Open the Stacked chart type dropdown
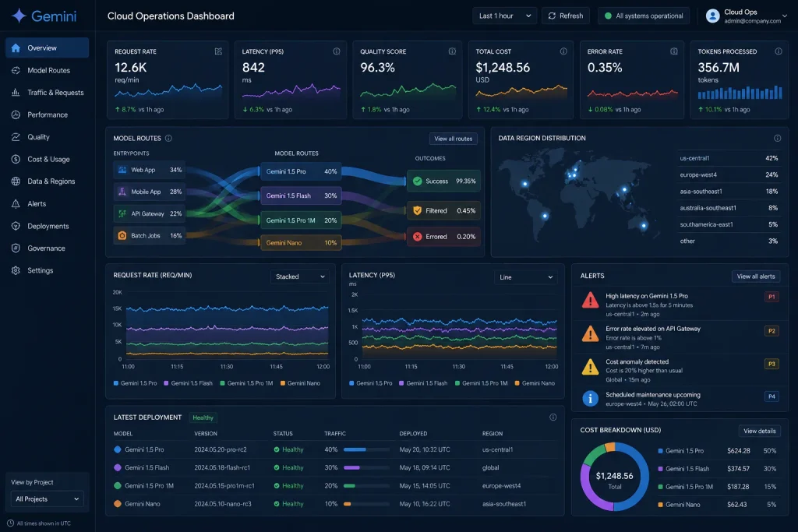Screen dimensions: 798x532 [300, 277]
